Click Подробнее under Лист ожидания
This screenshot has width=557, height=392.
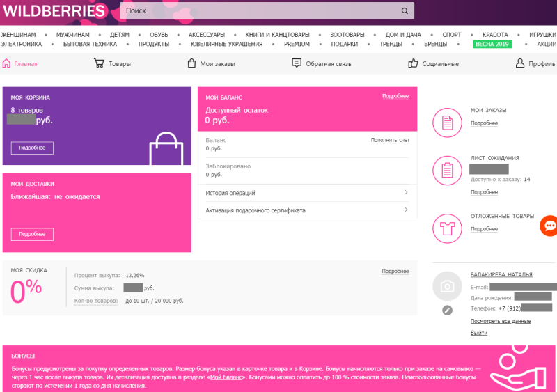click(484, 192)
